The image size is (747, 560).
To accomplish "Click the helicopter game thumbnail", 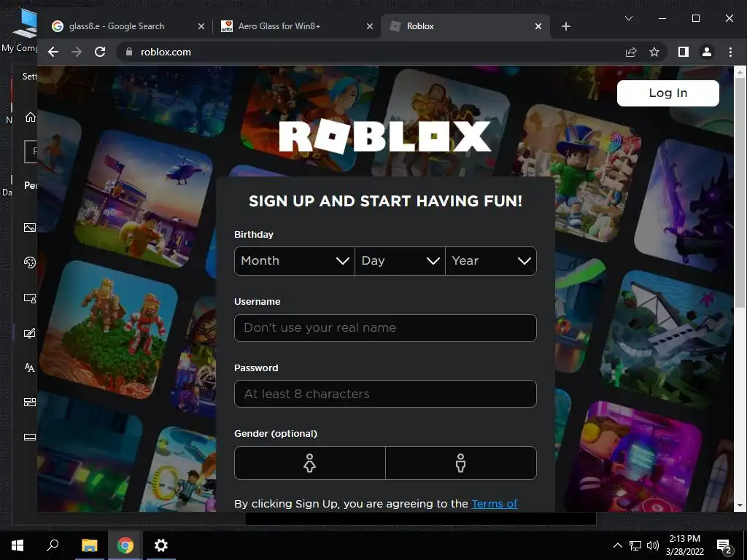I will coord(144,199).
